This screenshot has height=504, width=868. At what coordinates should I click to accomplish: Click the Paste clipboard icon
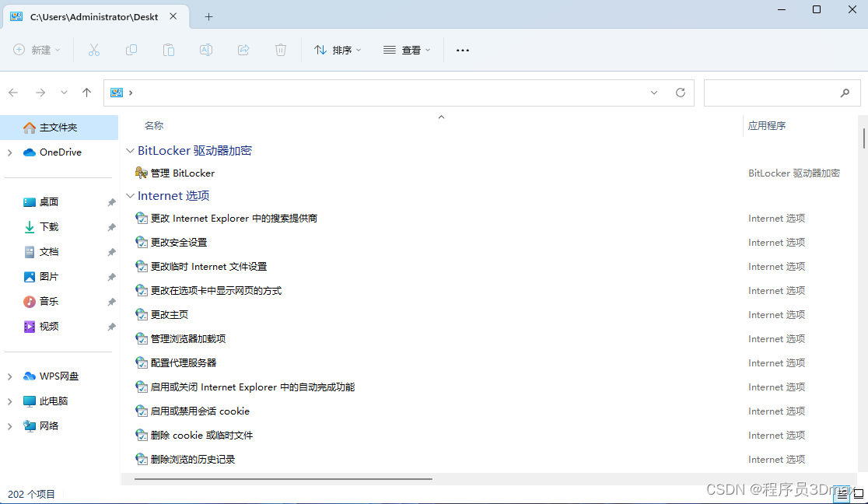click(x=169, y=50)
